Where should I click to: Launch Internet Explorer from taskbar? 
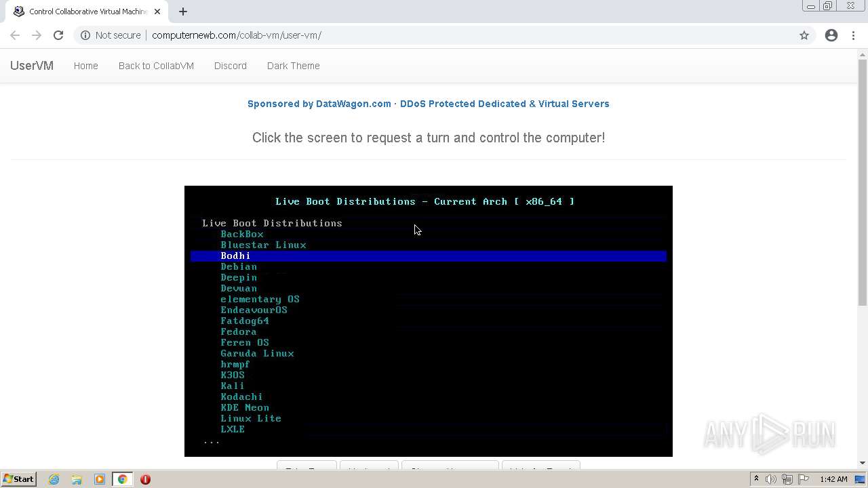pyautogui.click(x=54, y=479)
